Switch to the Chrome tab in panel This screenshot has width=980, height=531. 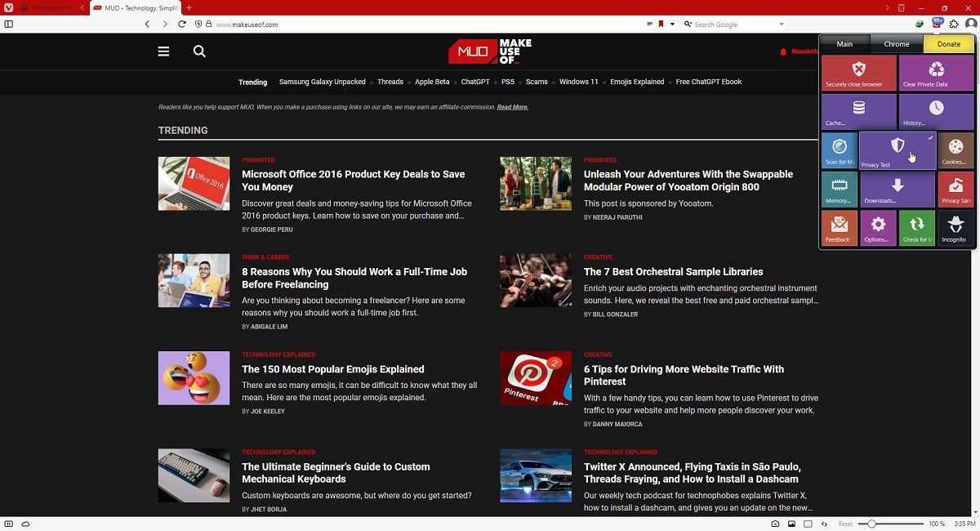[x=896, y=43]
